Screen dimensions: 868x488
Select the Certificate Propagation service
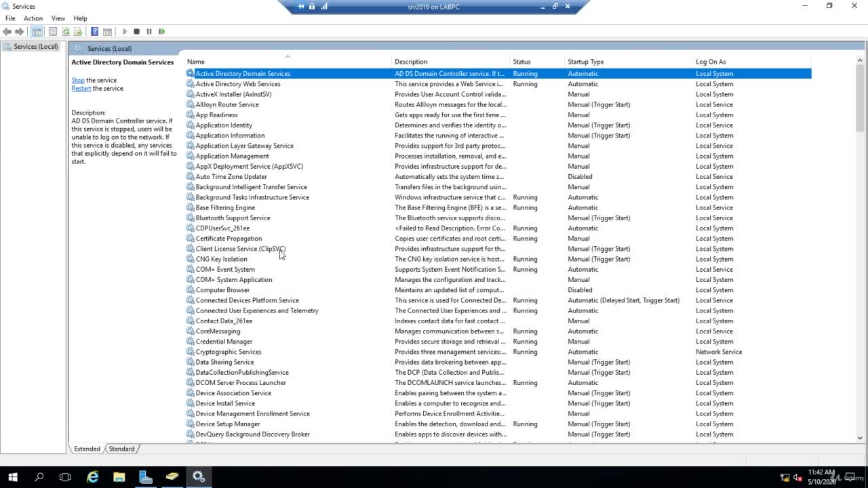[x=229, y=239]
